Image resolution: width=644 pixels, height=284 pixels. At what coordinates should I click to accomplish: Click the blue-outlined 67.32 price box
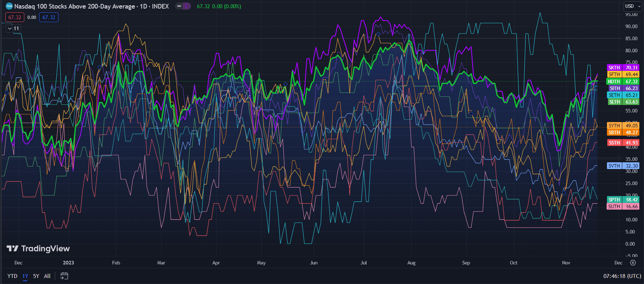pyautogui.click(x=49, y=17)
